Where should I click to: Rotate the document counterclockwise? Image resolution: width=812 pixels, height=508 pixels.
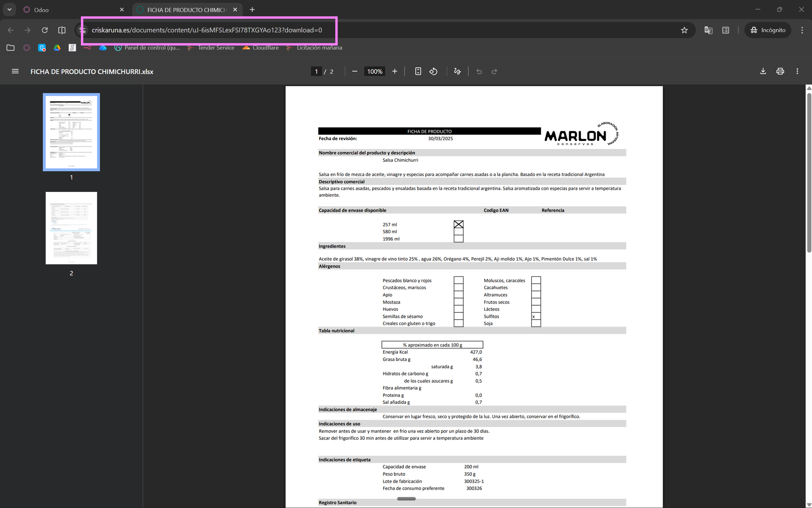433,72
